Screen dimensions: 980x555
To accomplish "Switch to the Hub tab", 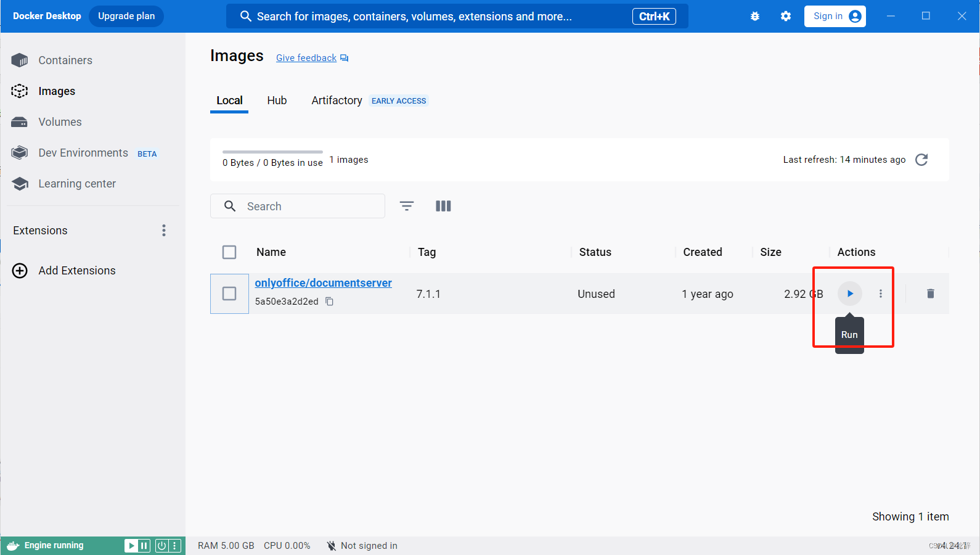I will pos(277,101).
